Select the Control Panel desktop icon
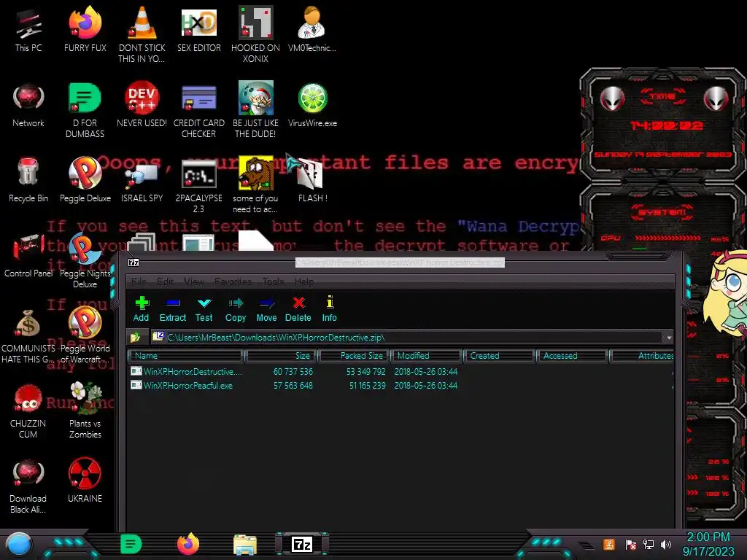This screenshot has height=560, width=747. 28,255
